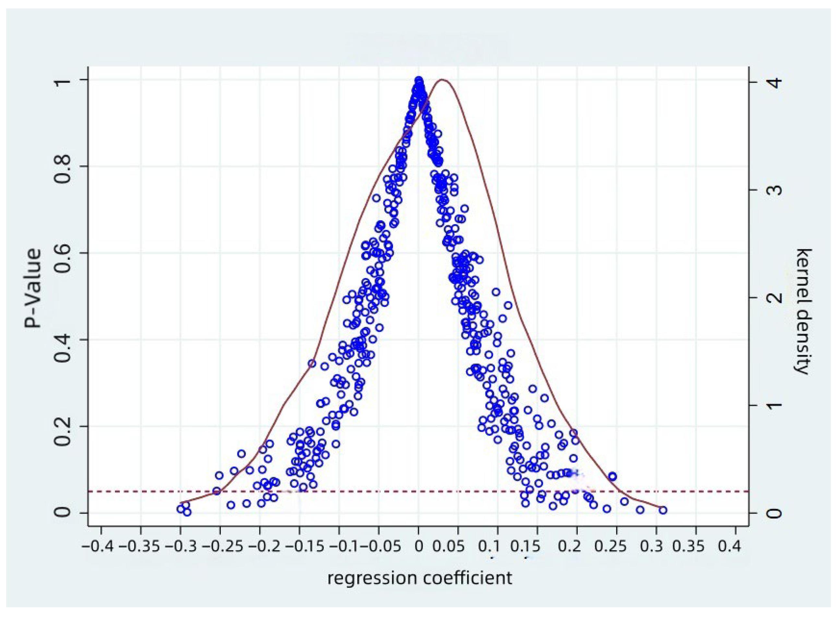Click the rightmost blue data point

pyautogui.click(x=663, y=510)
